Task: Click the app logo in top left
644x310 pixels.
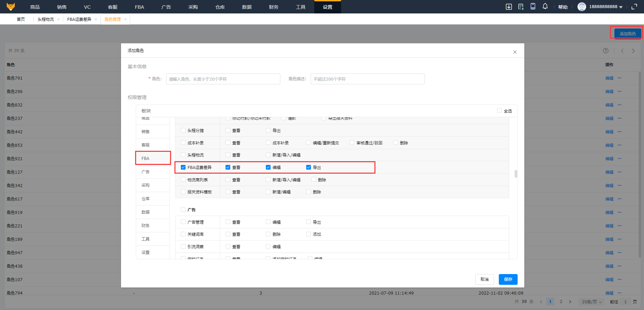Action: click(x=11, y=7)
